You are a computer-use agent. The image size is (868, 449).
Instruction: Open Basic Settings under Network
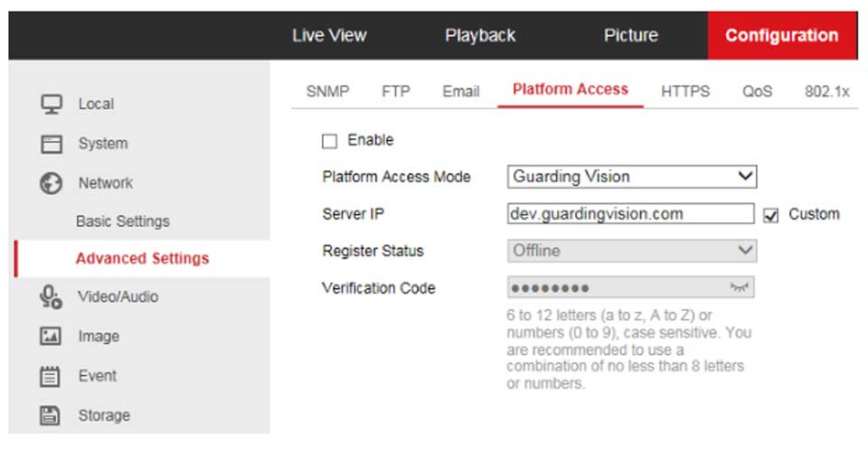(x=123, y=221)
